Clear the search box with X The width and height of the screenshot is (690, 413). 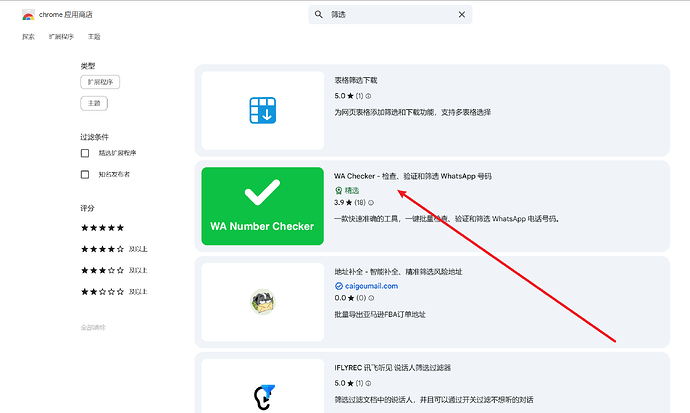click(462, 15)
